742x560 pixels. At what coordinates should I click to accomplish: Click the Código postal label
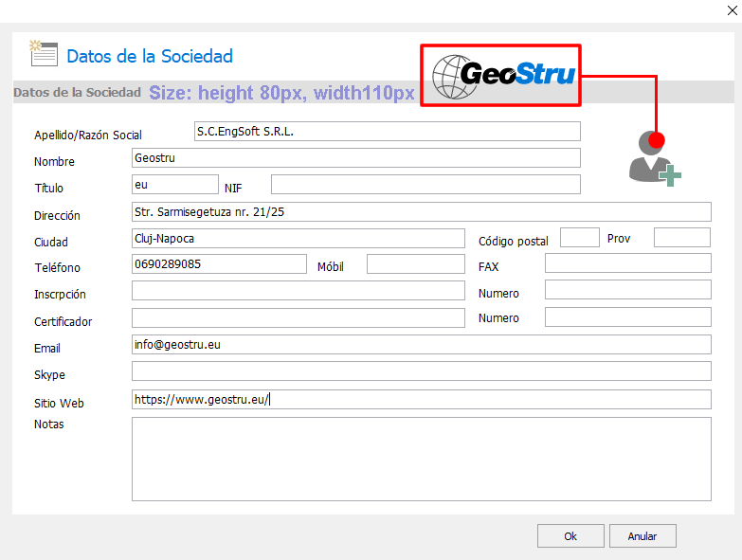click(514, 242)
